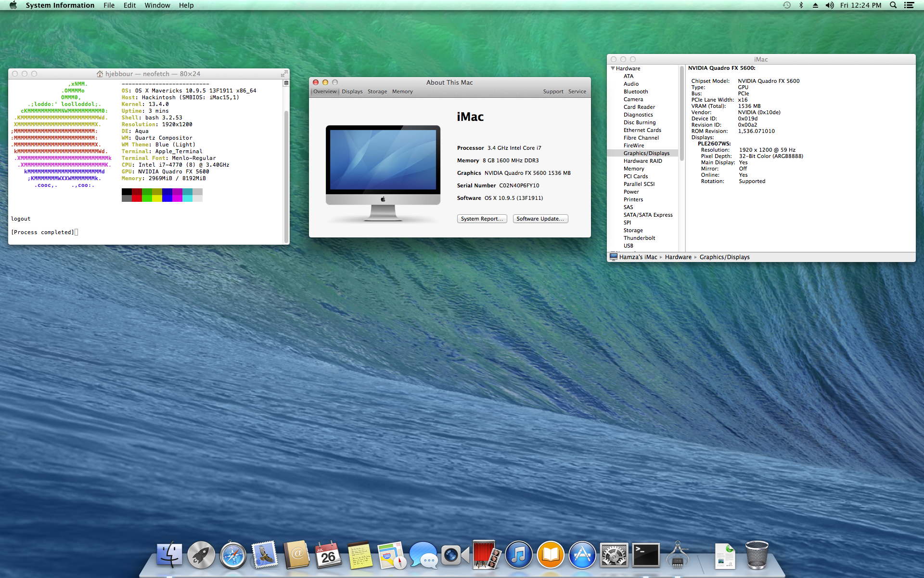Click the Terminal fullscreen arrows icon
Screen dimensions: 924x578
tap(284, 74)
